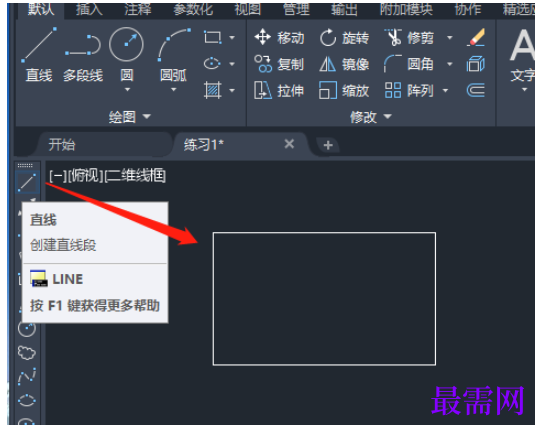Activate the 阵列 array tool
The height and width of the screenshot is (432, 543).
[x=409, y=91]
